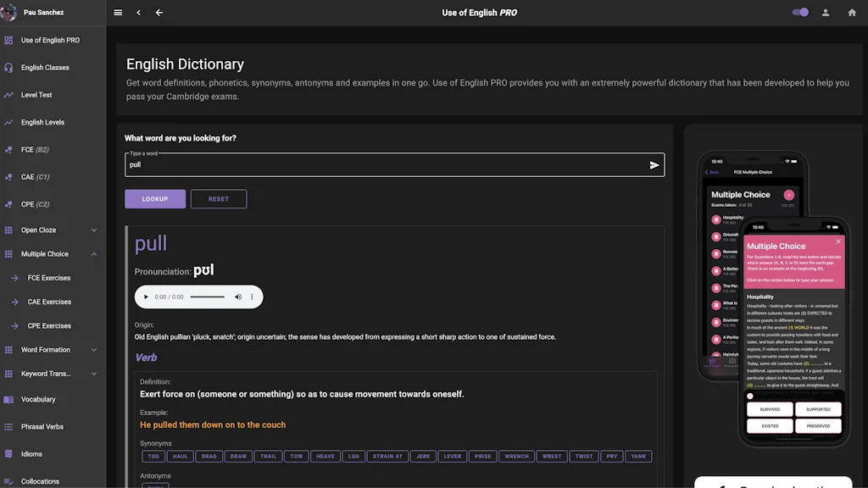Viewport: 868px width, 488px height.
Task: Click the list icon beside Phrasal Verbs
Action: [x=8, y=427]
